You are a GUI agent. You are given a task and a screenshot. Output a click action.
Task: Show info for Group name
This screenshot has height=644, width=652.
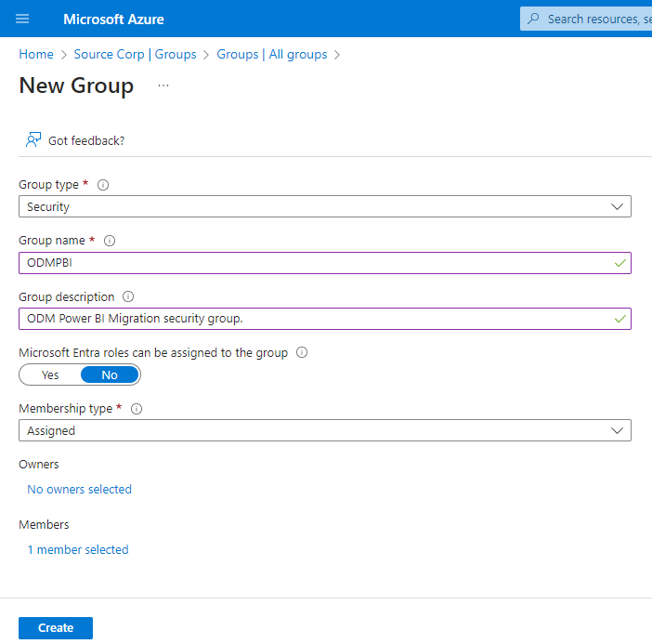(x=110, y=241)
